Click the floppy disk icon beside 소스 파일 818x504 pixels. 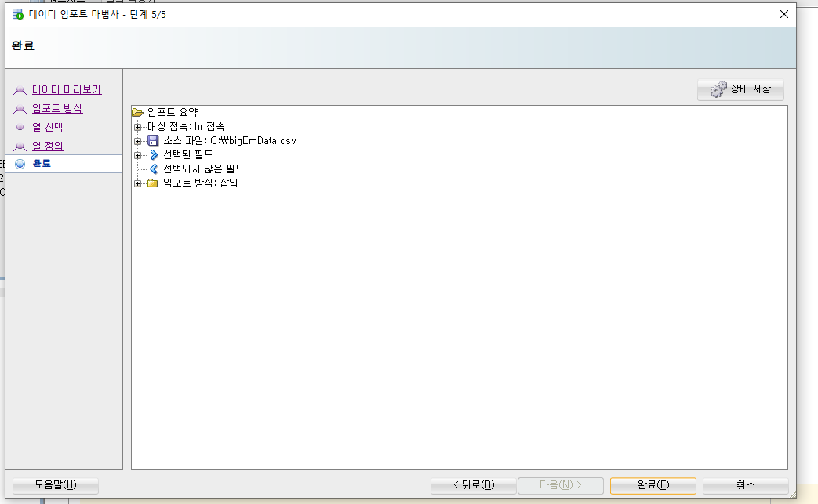coord(153,141)
